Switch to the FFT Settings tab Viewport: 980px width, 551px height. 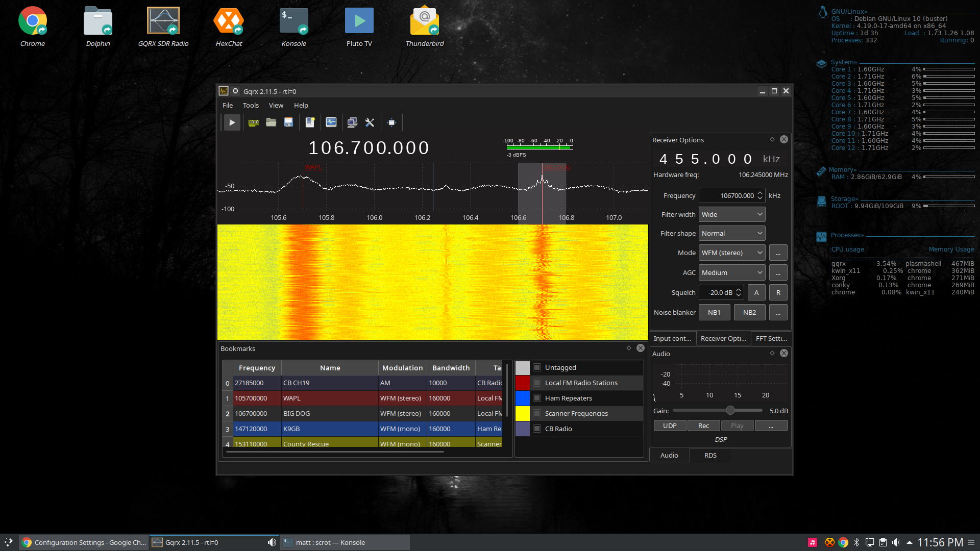point(771,339)
